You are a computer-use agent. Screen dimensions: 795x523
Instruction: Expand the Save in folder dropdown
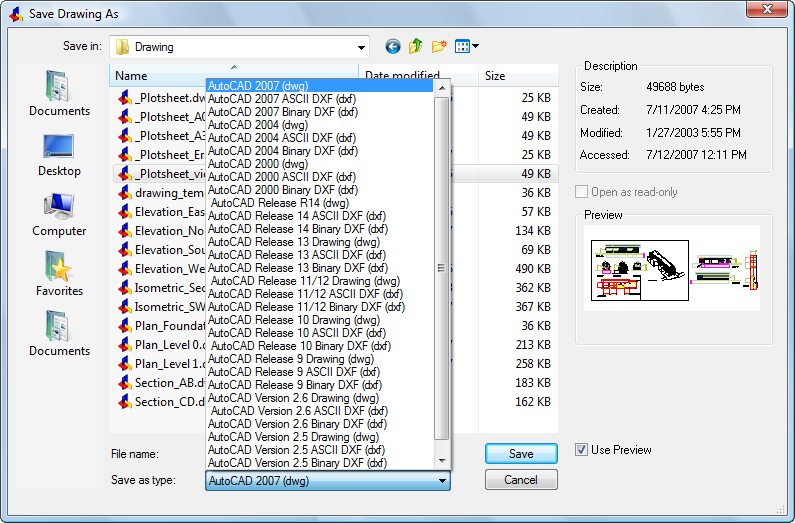[x=361, y=48]
